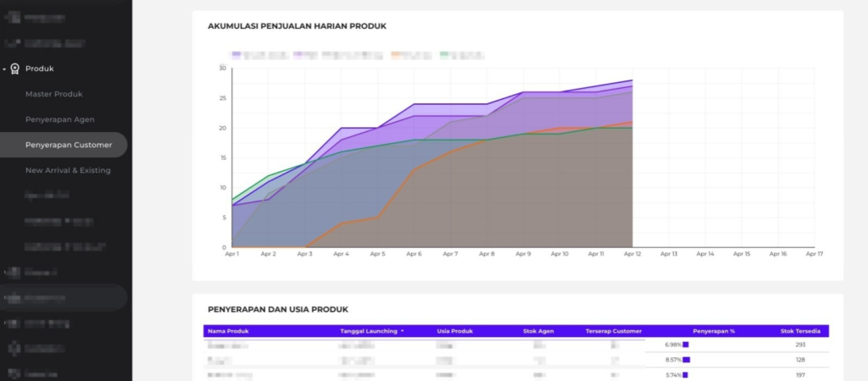This screenshot has height=381, width=868.
Task: Click the 8.57% penyerapan bar
Action: (x=687, y=360)
